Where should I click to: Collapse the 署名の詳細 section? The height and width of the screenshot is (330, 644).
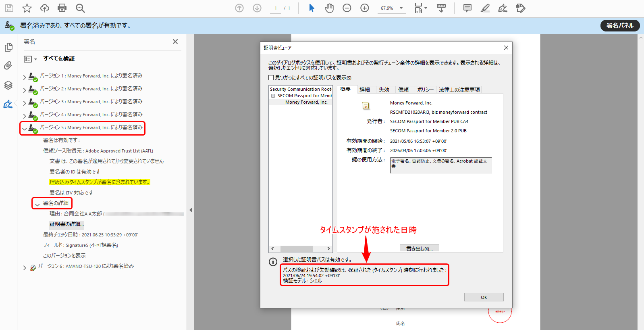(x=37, y=205)
